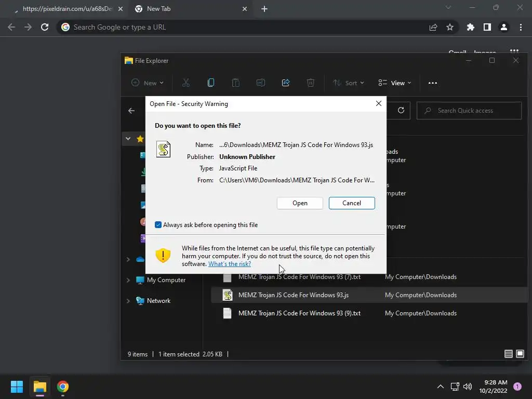Open Chrome profile avatar icon
532x399 pixels.
click(x=504, y=27)
